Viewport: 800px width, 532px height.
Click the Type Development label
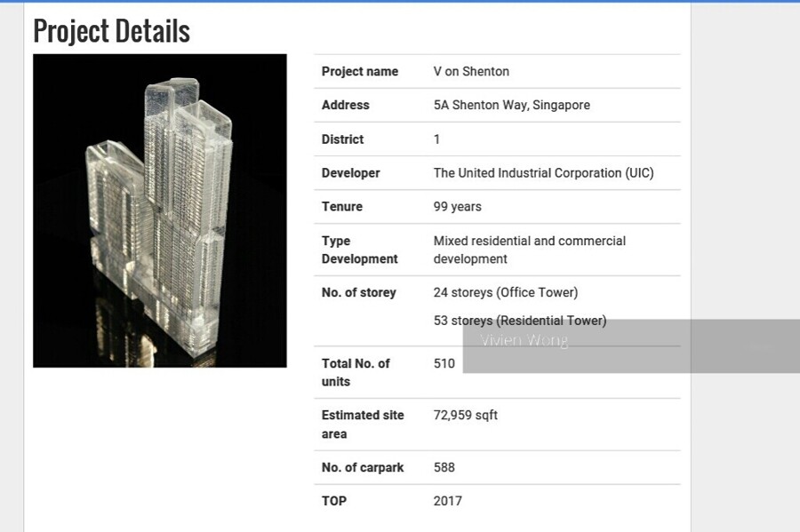(x=359, y=250)
